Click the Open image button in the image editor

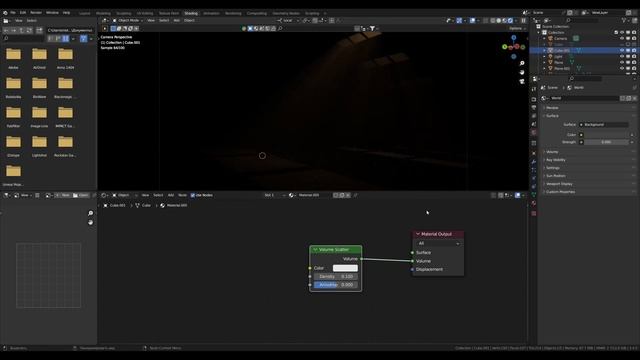click(81, 196)
